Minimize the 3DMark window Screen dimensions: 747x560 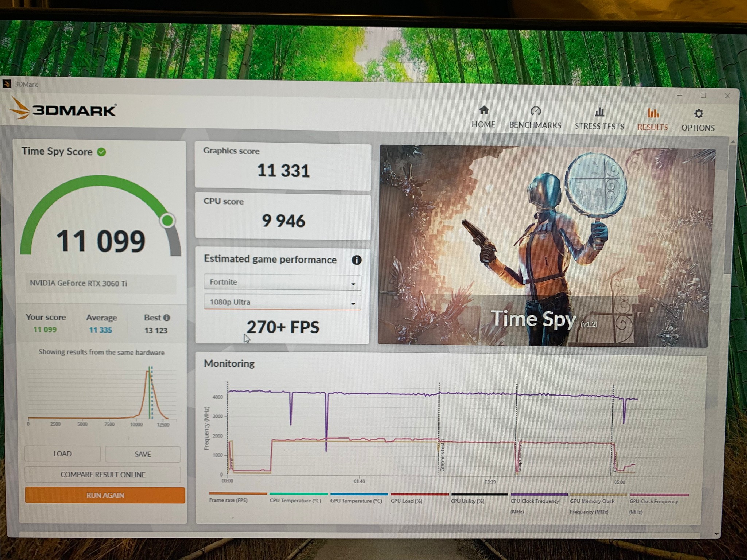[x=680, y=95]
